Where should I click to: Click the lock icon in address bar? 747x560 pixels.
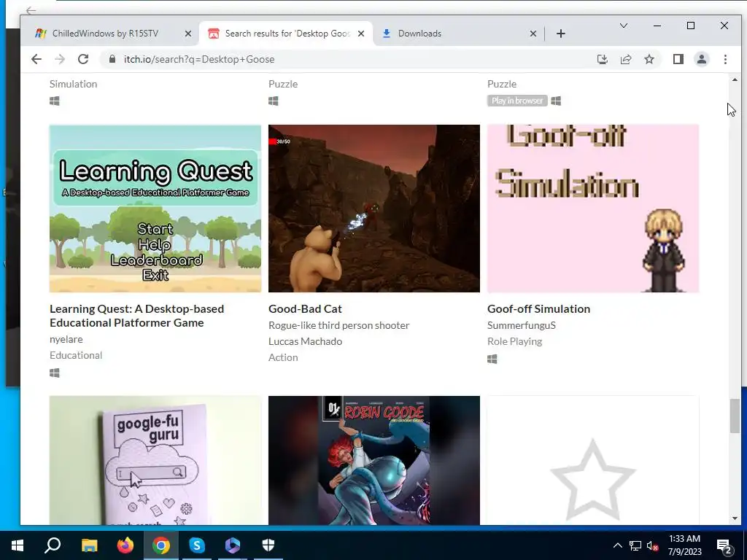tap(112, 59)
